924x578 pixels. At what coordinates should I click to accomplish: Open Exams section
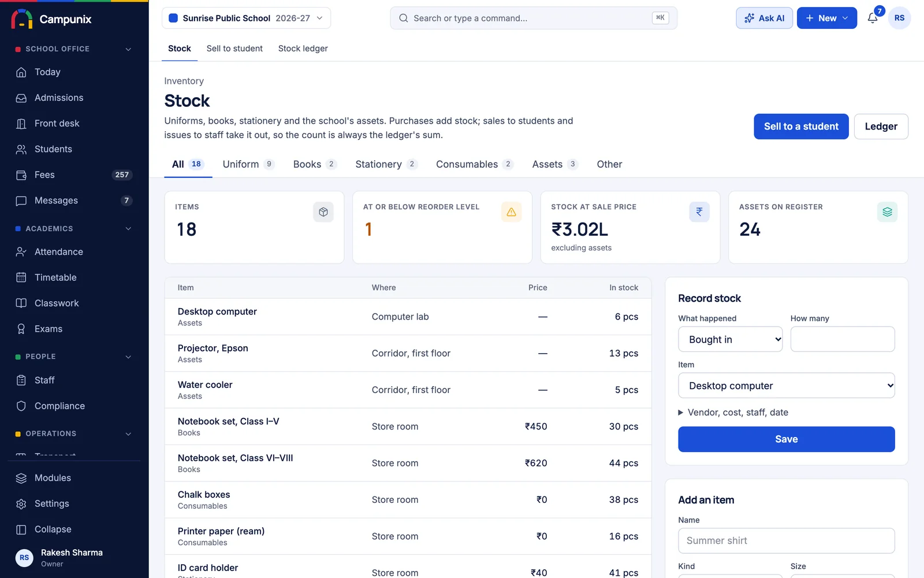coord(74,329)
